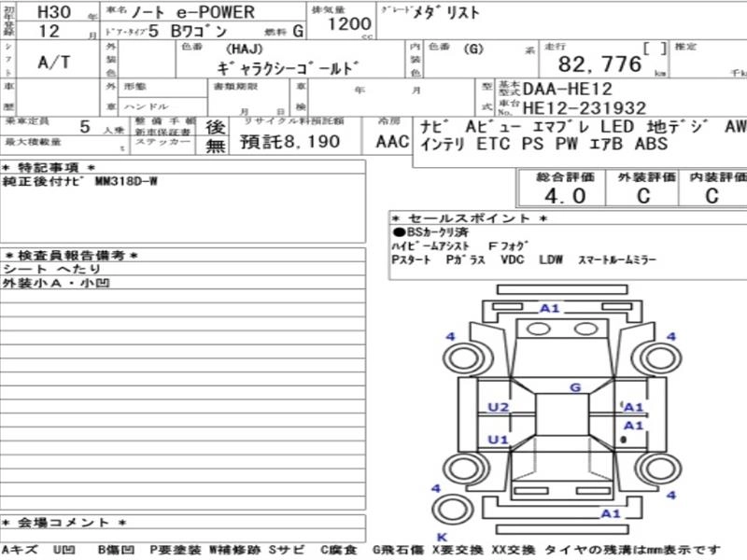747x560 pixels.
Task: Click sales point "Pスタート"
Action: point(411,260)
